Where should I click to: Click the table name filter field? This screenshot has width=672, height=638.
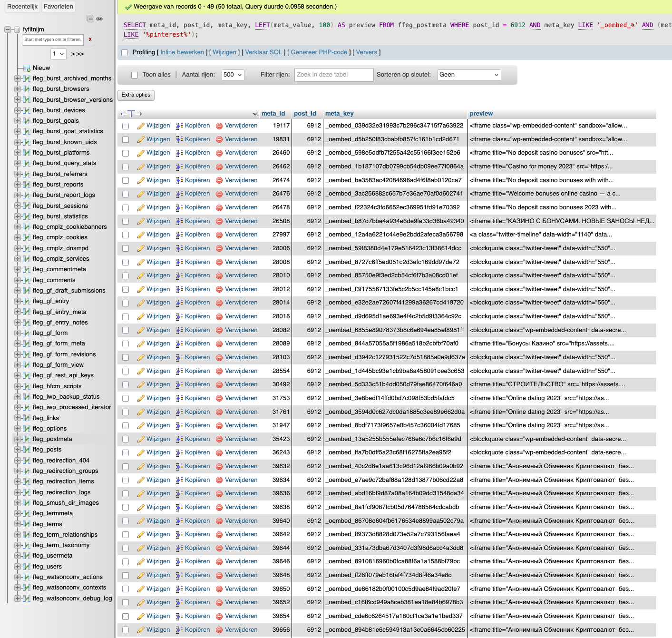(53, 40)
